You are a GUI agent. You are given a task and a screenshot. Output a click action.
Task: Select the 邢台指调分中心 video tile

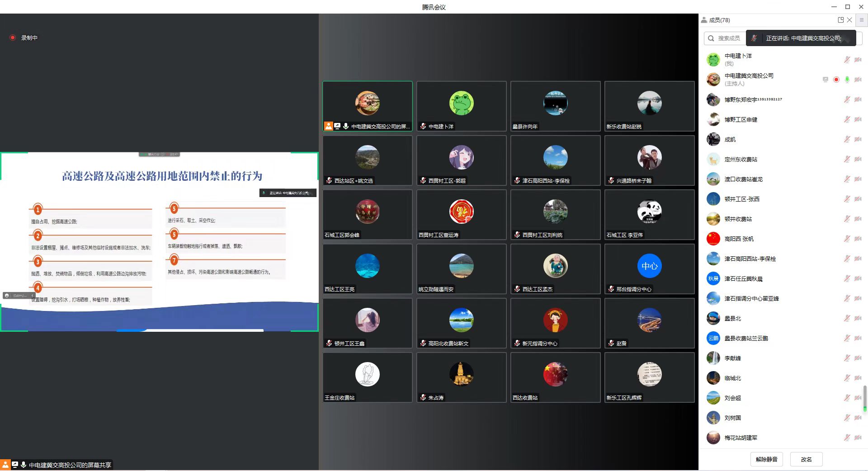pos(649,269)
